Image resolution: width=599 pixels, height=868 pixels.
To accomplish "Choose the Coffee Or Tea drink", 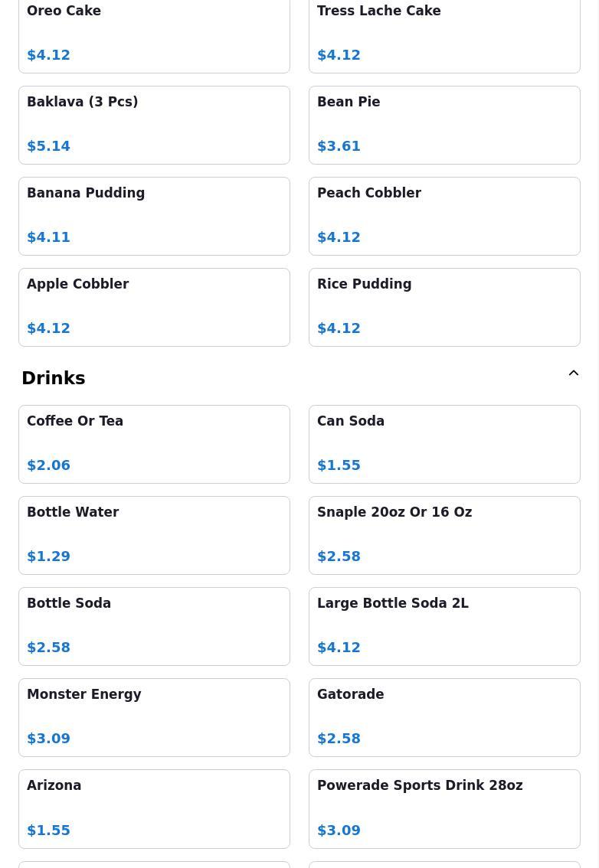I will point(154,445).
